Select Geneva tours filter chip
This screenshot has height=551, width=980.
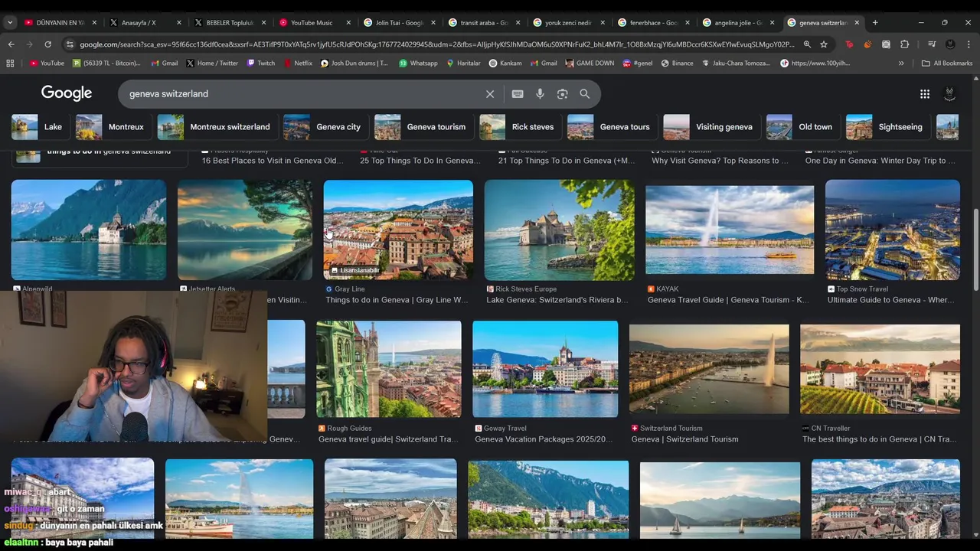pyautogui.click(x=611, y=127)
